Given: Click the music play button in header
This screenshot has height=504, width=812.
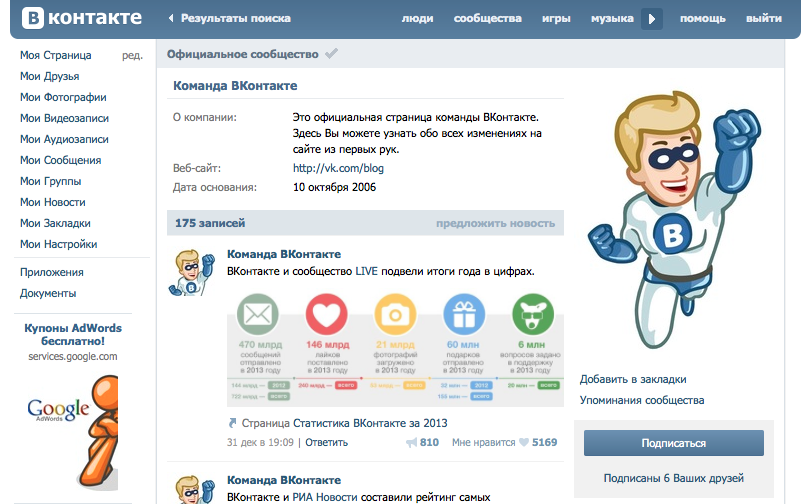Looking at the screenshot, I should [x=652, y=19].
